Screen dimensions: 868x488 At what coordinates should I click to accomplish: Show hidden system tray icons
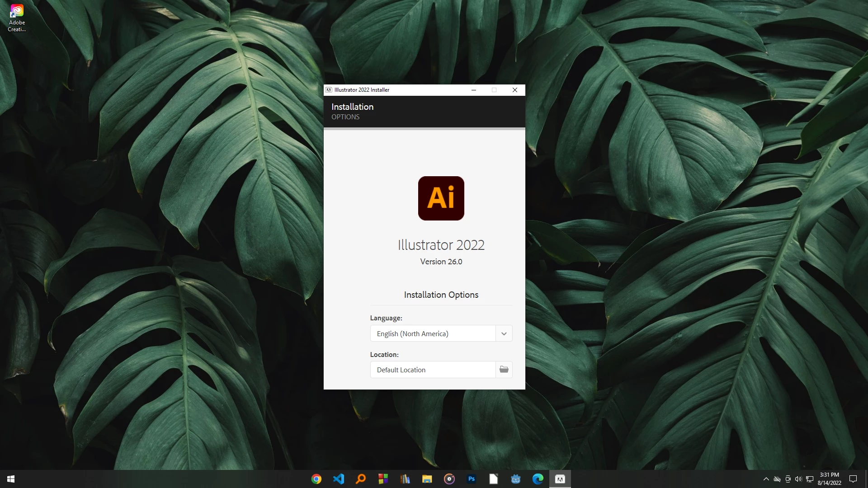(766, 479)
